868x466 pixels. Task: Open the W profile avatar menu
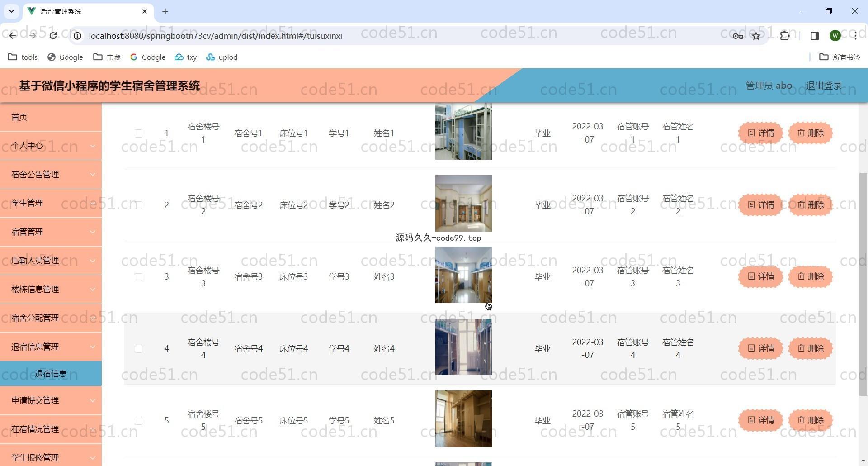pos(835,36)
